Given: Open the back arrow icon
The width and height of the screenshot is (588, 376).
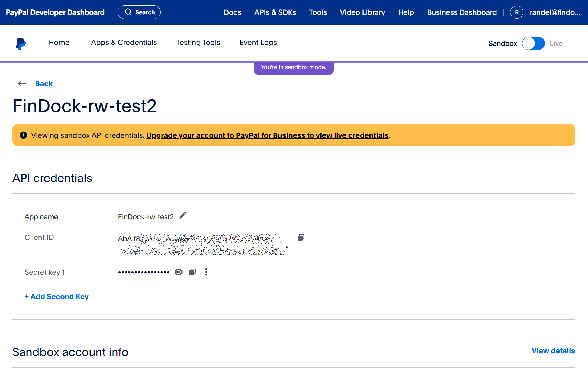Looking at the screenshot, I should tap(22, 84).
